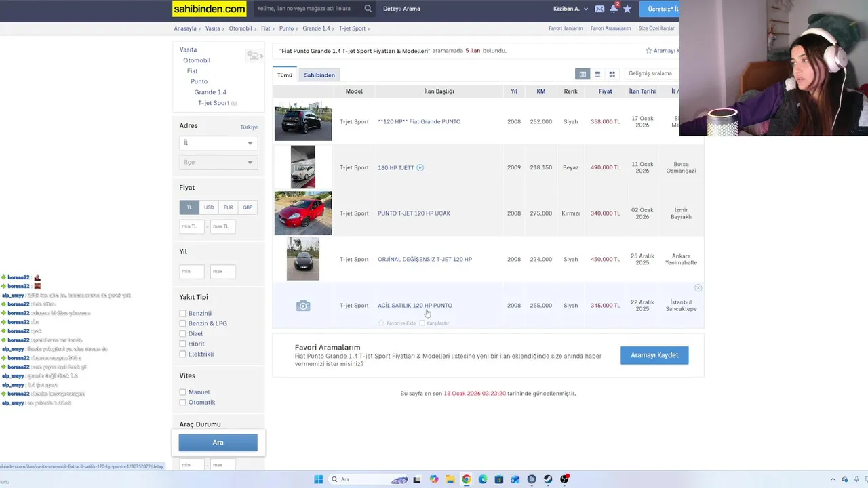Click the Fiyat max TL input field
This screenshot has height=488, width=868.
tap(222, 226)
